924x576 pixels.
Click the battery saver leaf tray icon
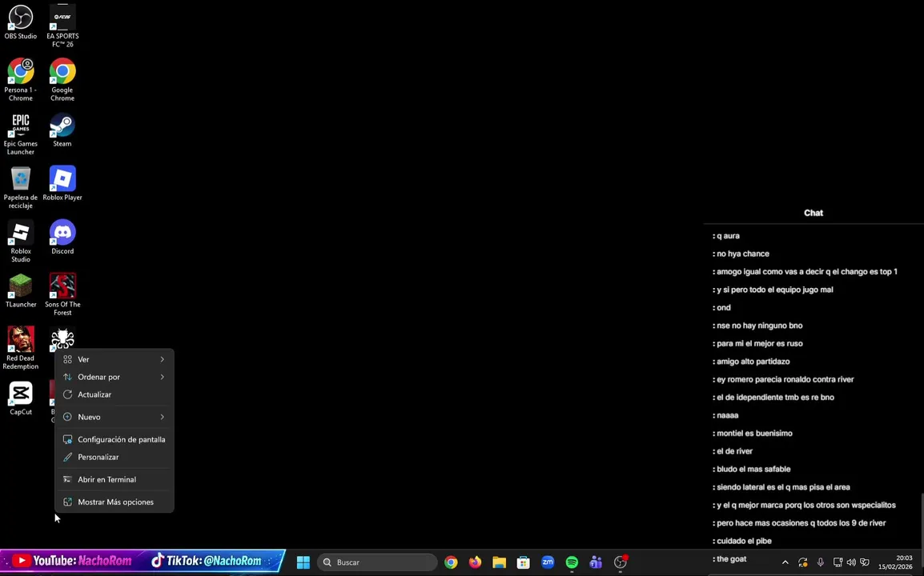coord(865,562)
